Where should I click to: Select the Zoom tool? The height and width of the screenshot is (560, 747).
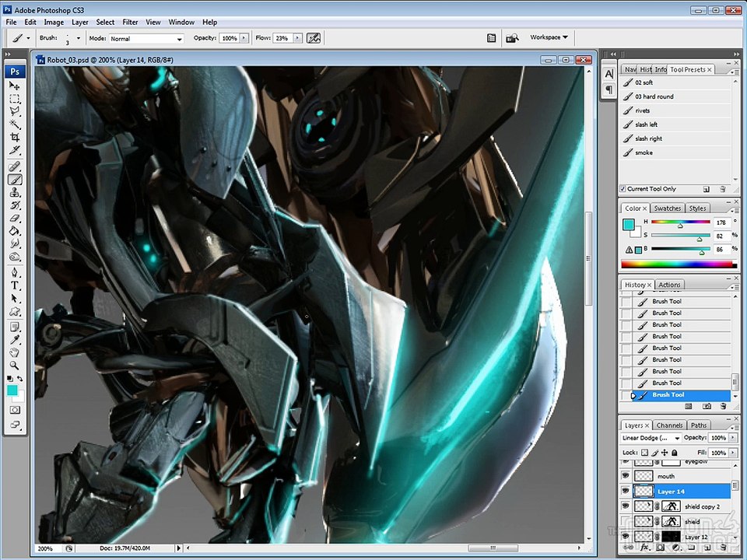(x=15, y=366)
